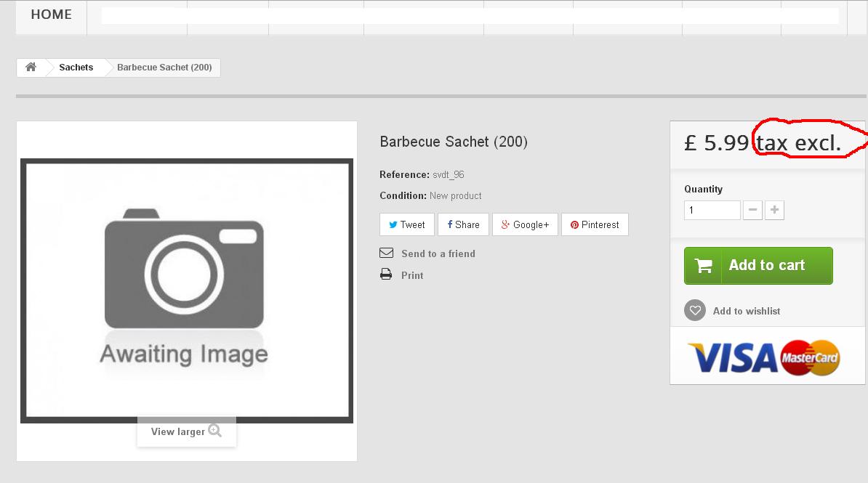Share on Google+ button

tap(525, 224)
